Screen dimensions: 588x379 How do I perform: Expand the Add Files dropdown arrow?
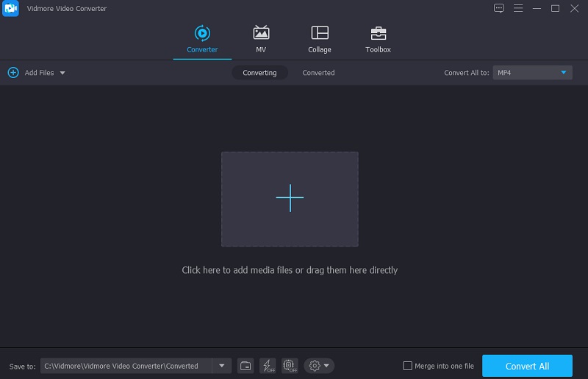(x=62, y=73)
